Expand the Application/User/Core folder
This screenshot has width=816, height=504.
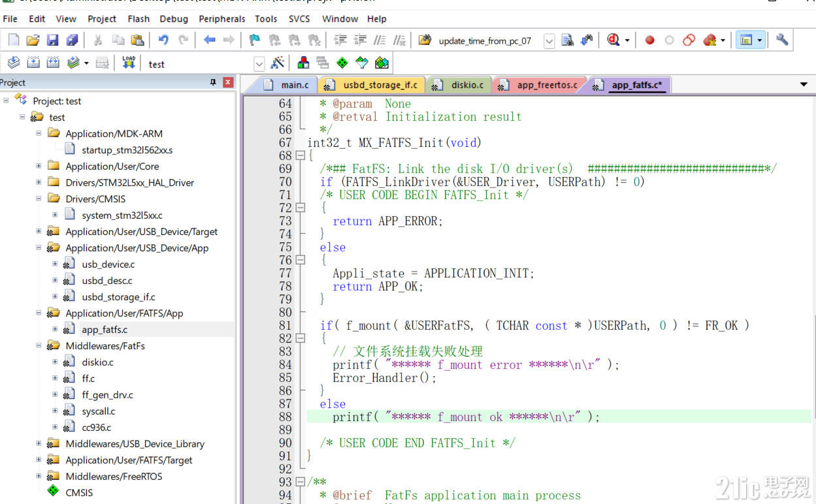[x=39, y=166]
